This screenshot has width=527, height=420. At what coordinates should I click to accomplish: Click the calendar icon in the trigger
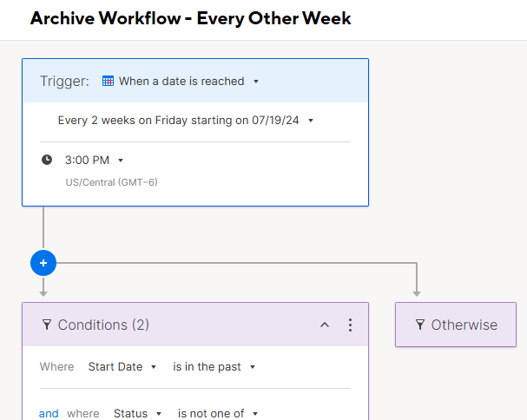click(109, 82)
